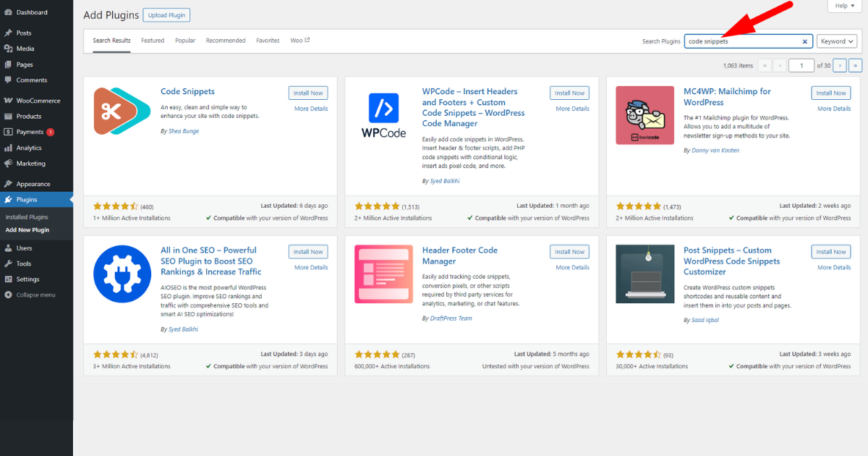Click author link DraftPress Team
868x456 pixels.
click(451, 318)
